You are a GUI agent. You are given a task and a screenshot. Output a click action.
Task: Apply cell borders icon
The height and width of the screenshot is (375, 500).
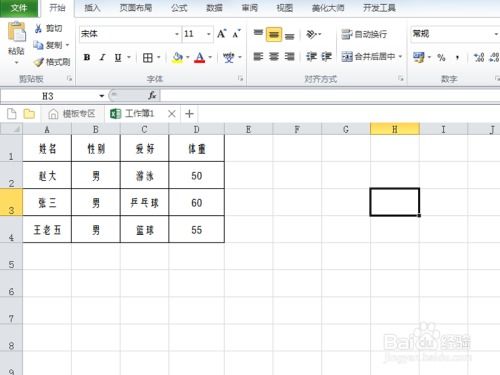[x=147, y=58]
